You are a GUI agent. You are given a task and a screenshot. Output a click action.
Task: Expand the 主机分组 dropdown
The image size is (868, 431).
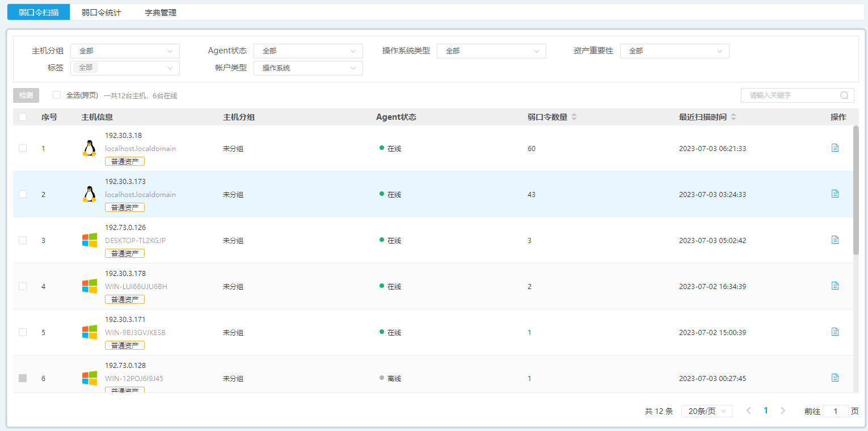[x=125, y=51]
